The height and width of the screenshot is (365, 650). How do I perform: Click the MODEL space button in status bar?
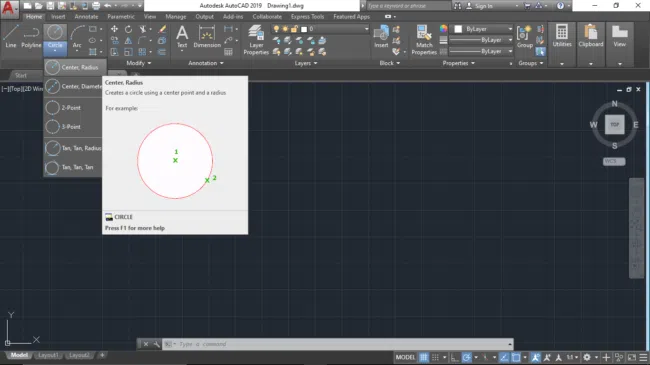pyautogui.click(x=405, y=357)
